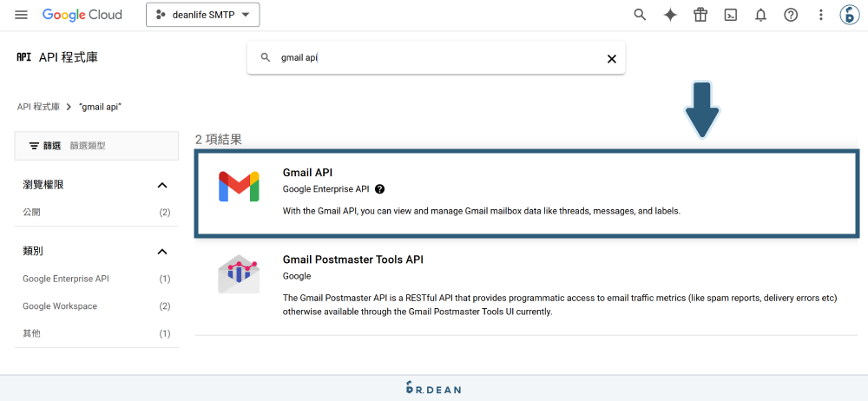
Task: Click the top bar search magnifier icon
Action: point(640,15)
